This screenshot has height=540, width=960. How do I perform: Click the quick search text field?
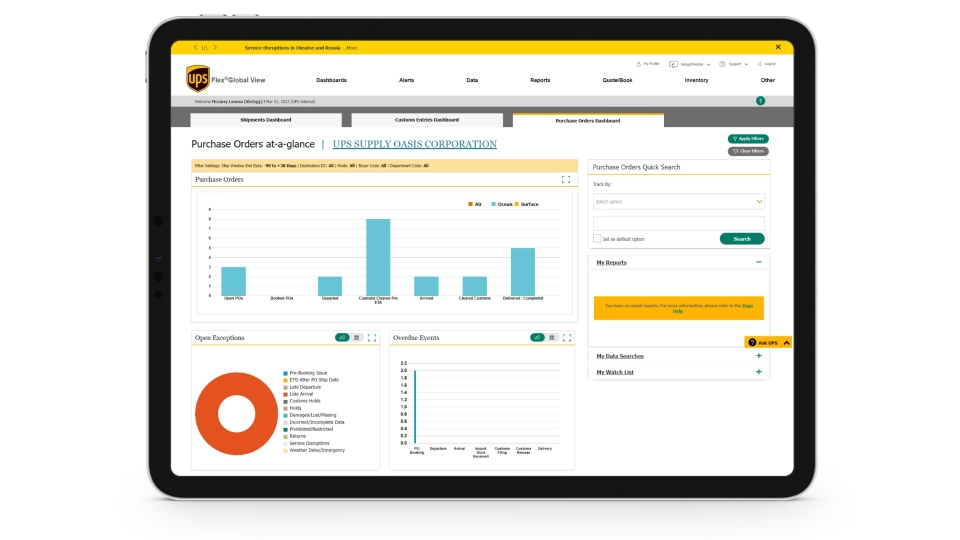tap(678, 223)
